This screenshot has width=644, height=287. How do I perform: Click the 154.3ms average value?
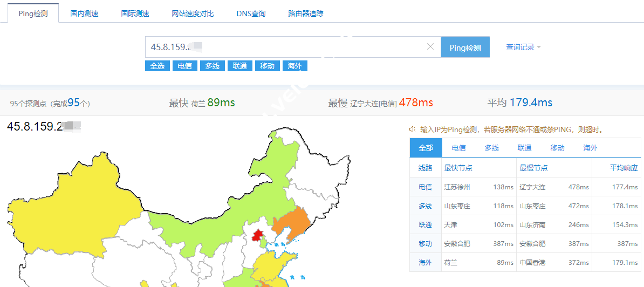[625, 225]
